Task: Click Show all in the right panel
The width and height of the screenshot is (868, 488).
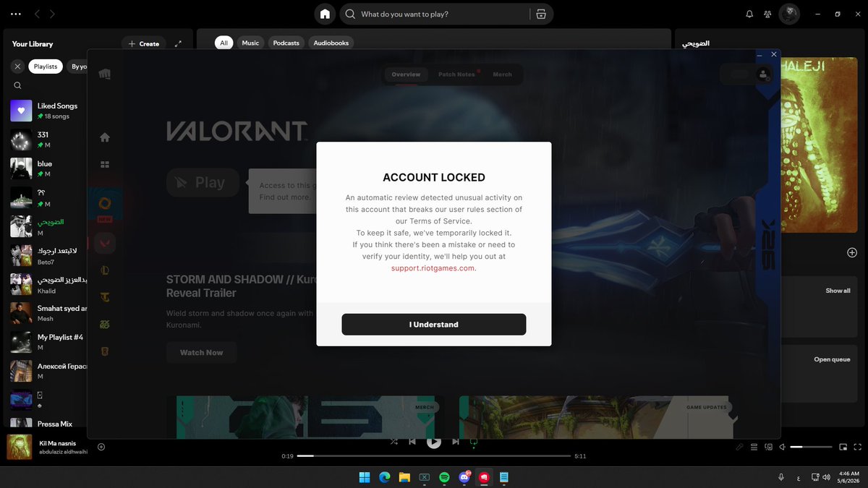Action: [x=838, y=291]
